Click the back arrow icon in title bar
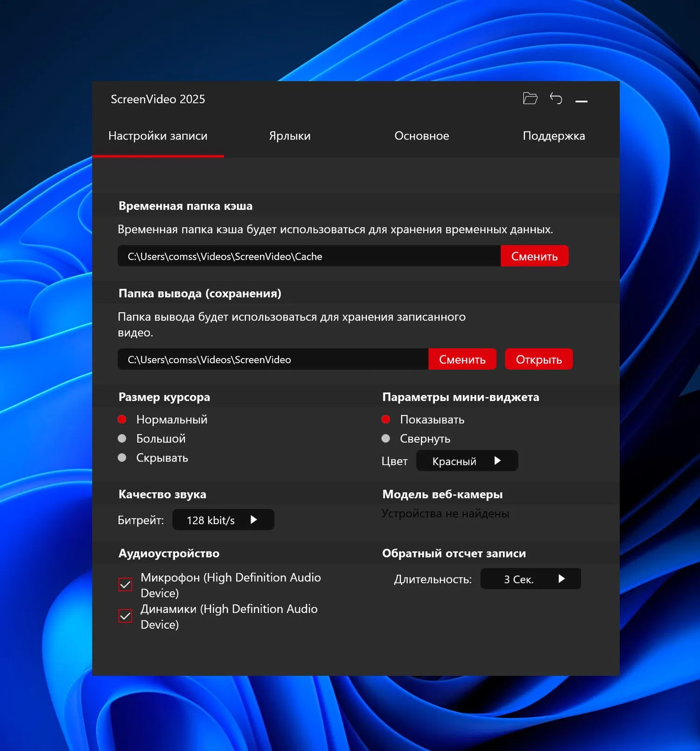This screenshot has width=700, height=751. (556, 98)
